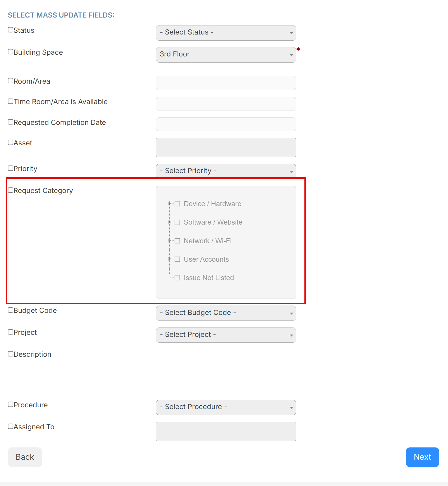Click the Requested Completion Date field
448x486 pixels.
coord(226,124)
